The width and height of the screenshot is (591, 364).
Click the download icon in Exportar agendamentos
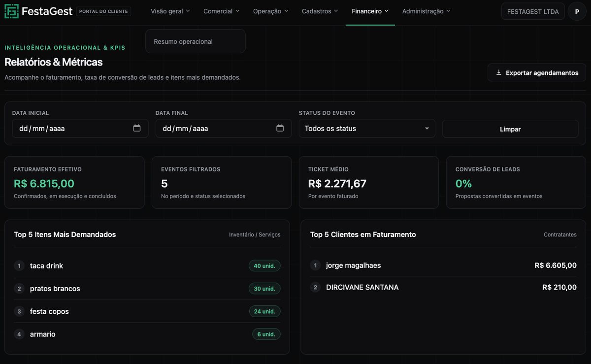(x=499, y=72)
